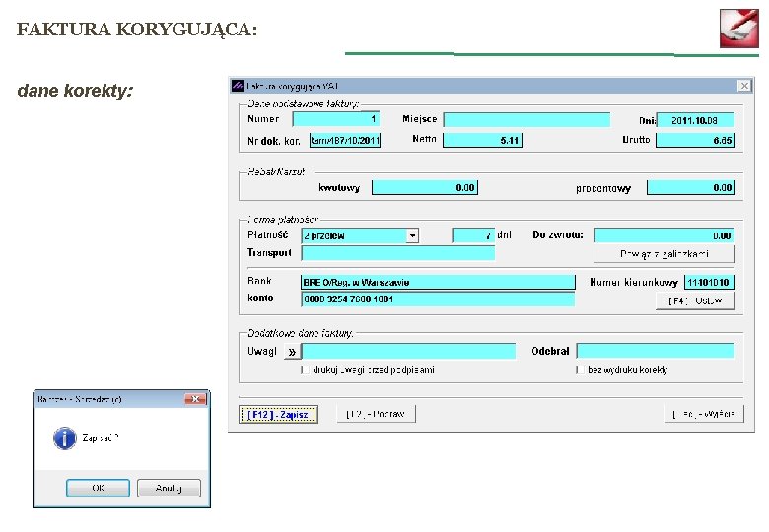The width and height of the screenshot is (769, 532).
Task: Click the [F4] Ustaw button
Action: click(695, 300)
